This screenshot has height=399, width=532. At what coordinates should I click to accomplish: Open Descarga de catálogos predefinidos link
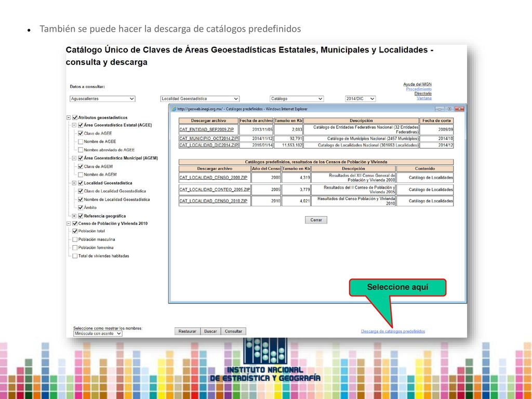tap(393, 331)
